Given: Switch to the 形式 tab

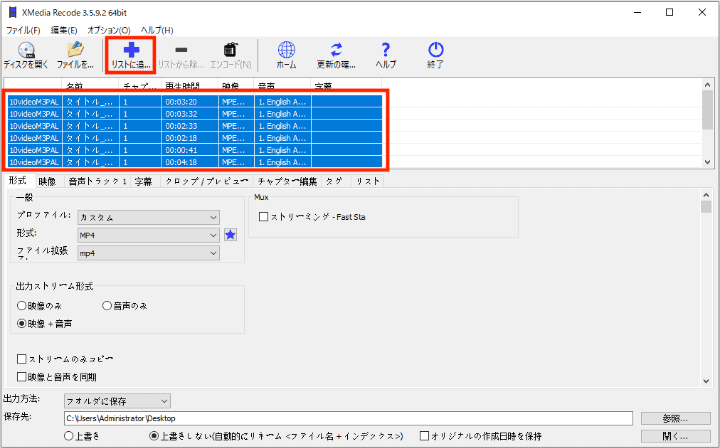Looking at the screenshot, I should tap(18, 180).
